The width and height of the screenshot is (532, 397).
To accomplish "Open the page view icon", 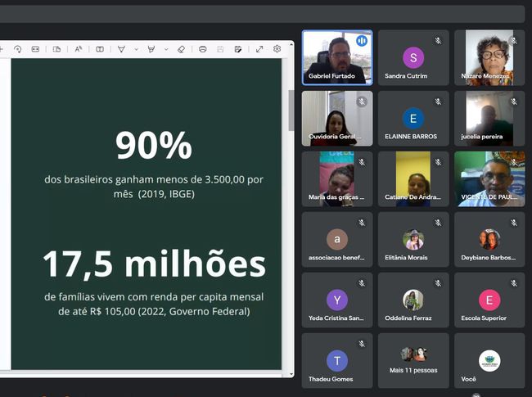I will 56,49.
